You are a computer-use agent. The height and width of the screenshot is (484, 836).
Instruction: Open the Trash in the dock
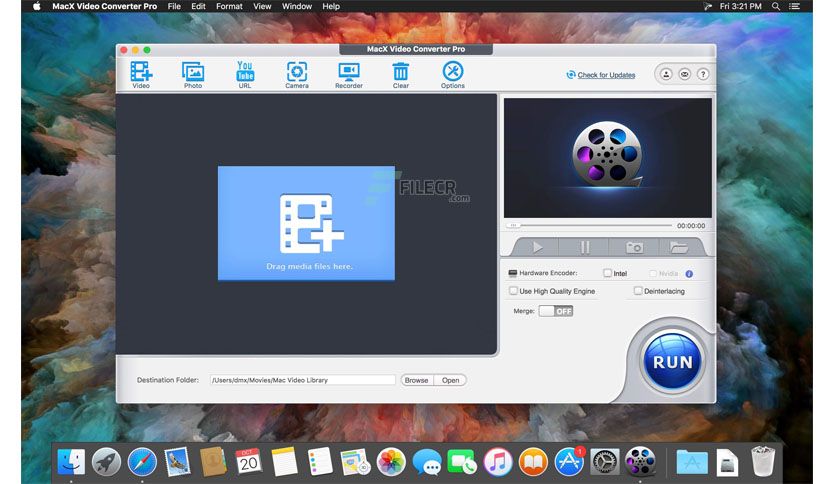[x=763, y=462]
